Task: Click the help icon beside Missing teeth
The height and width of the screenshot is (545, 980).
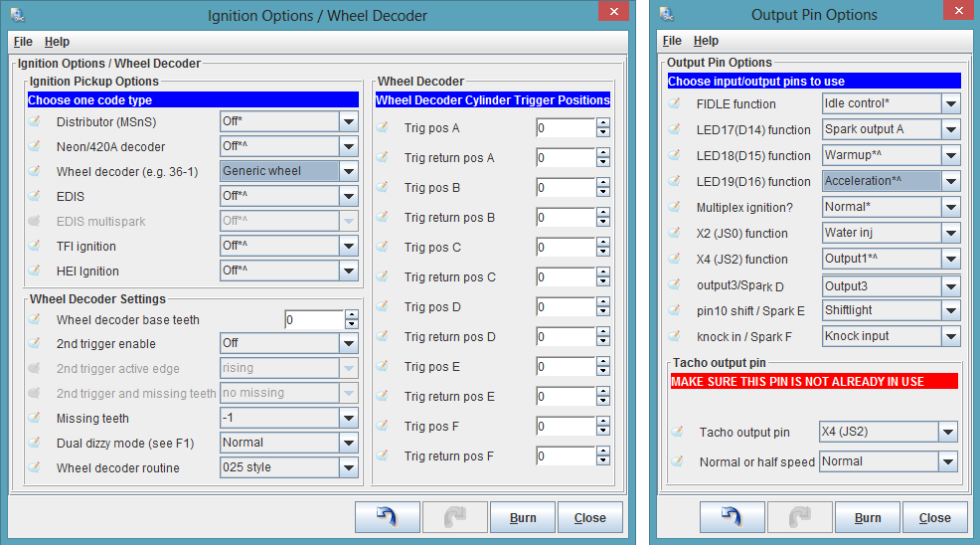Action: point(35,418)
